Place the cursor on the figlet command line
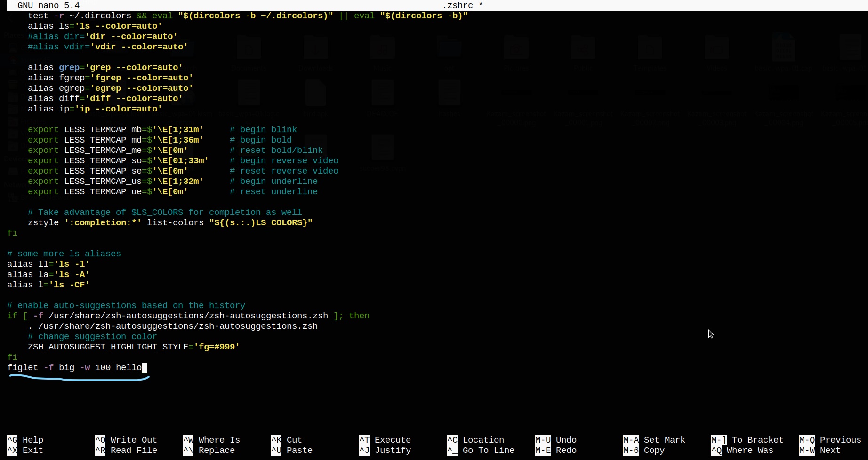The height and width of the screenshot is (460, 868). pyautogui.click(x=75, y=368)
